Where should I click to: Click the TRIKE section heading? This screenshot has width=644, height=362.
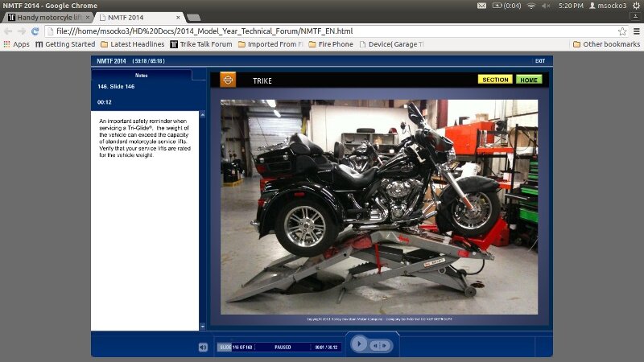click(x=262, y=81)
